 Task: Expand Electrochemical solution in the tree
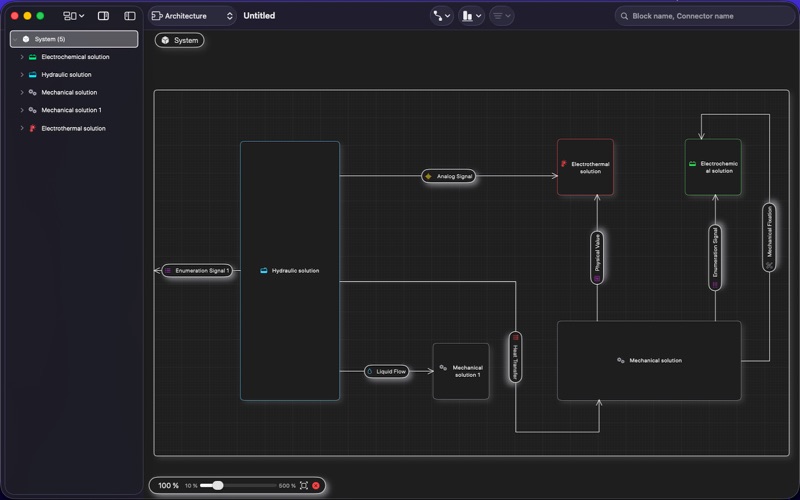coord(22,57)
